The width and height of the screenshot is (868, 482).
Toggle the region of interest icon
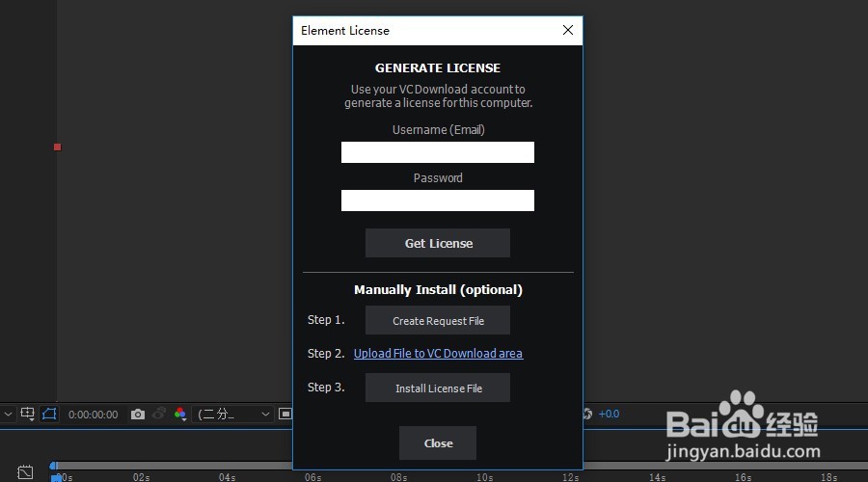[285, 414]
